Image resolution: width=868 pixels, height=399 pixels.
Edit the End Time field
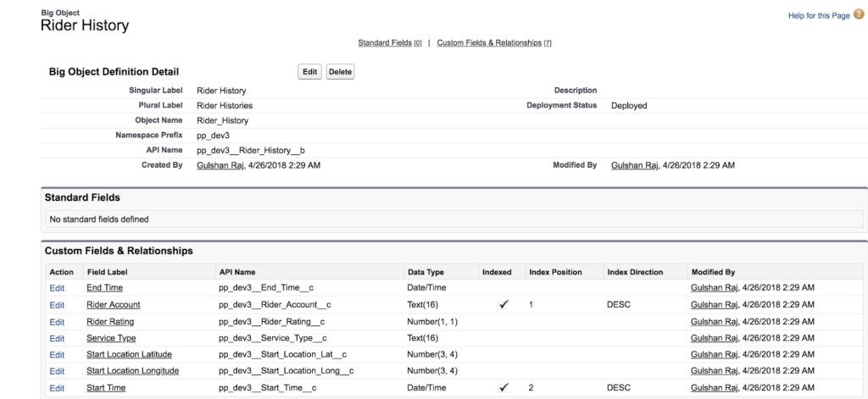pos(57,288)
